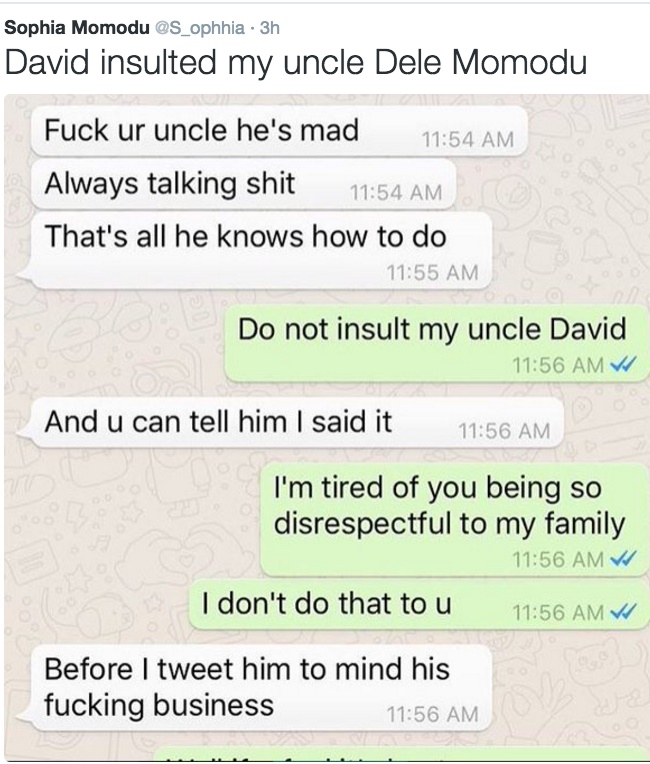Image resolution: width=650 pixels, height=764 pixels.
Task: Click the blue read ticks on 'Do not insult my uncle David'
Action: (623, 364)
